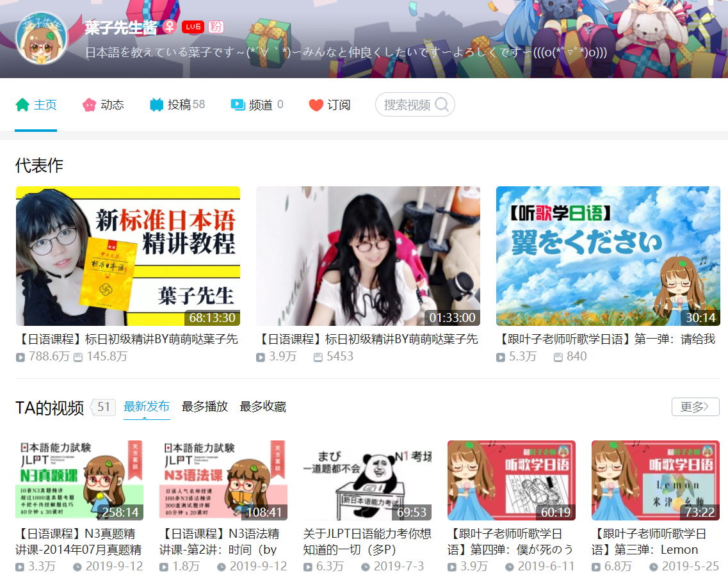The image size is (728, 580).
Task: Go to the 频道 channels tab
Action: click(257, 105)
